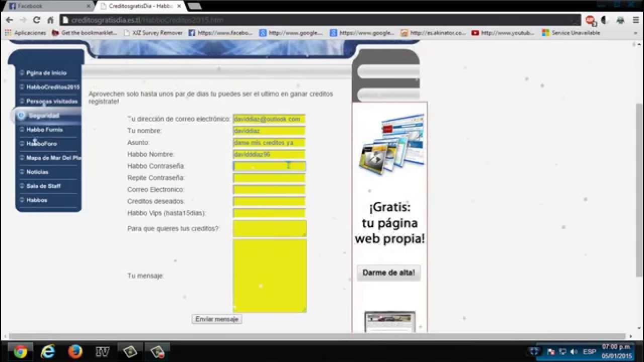
Task: Open the YouTube bookmark
Action: (503, 33)
